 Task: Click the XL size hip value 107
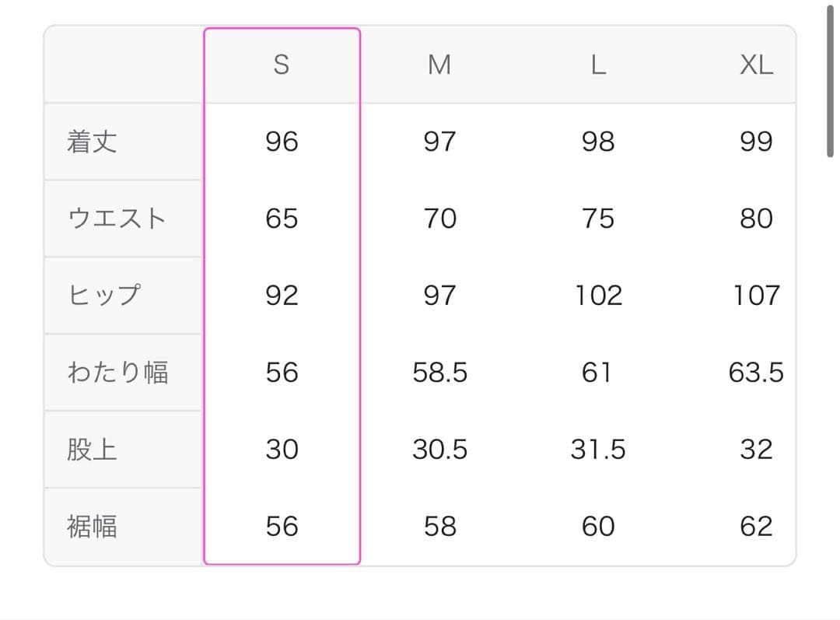pyautogui.click(x=756, y=296)
